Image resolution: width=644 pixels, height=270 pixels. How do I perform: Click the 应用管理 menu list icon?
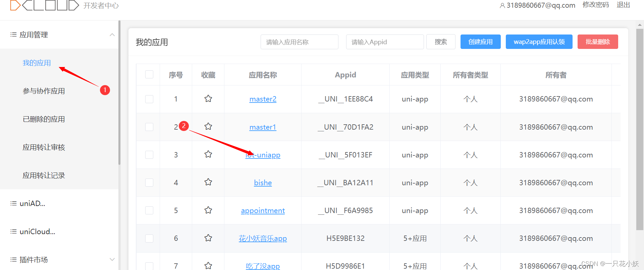13,35
